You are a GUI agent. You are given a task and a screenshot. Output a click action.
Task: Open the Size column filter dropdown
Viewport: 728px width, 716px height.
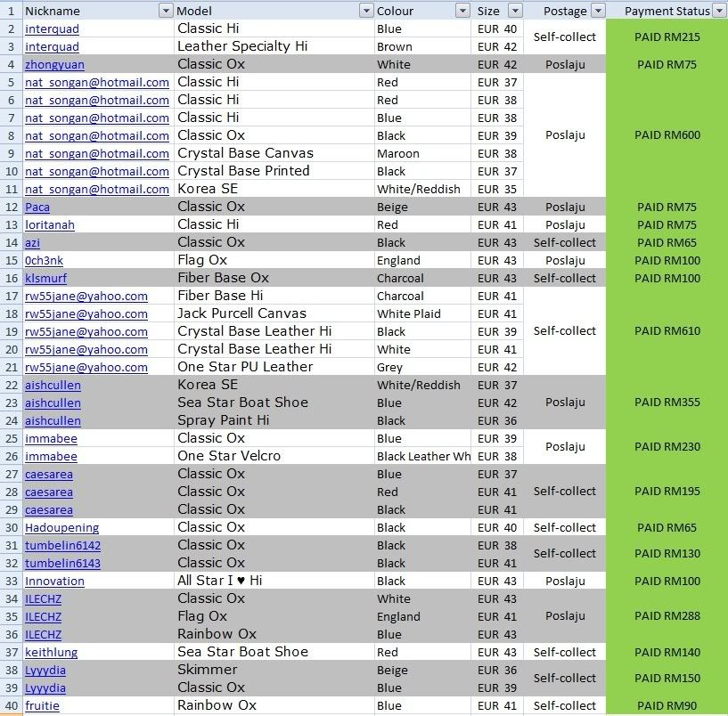pyautogui.click(x=514, y=11)
